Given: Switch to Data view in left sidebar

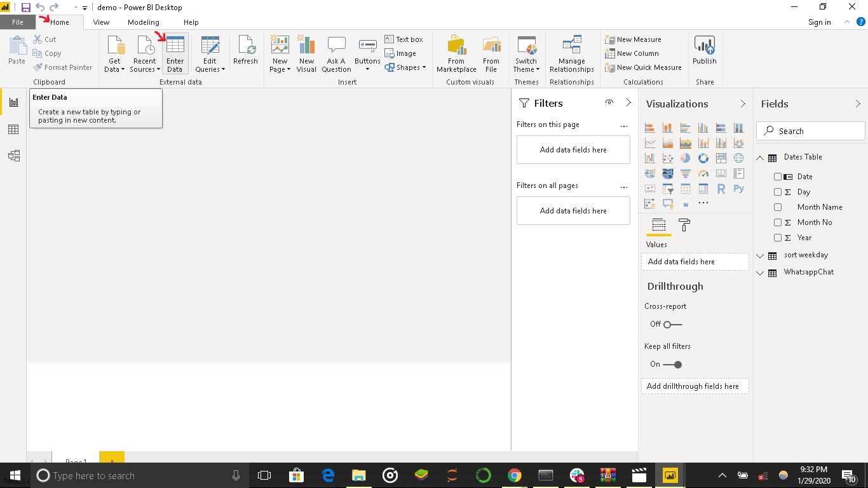Looking at the screenshot, I should click(13, 130).
